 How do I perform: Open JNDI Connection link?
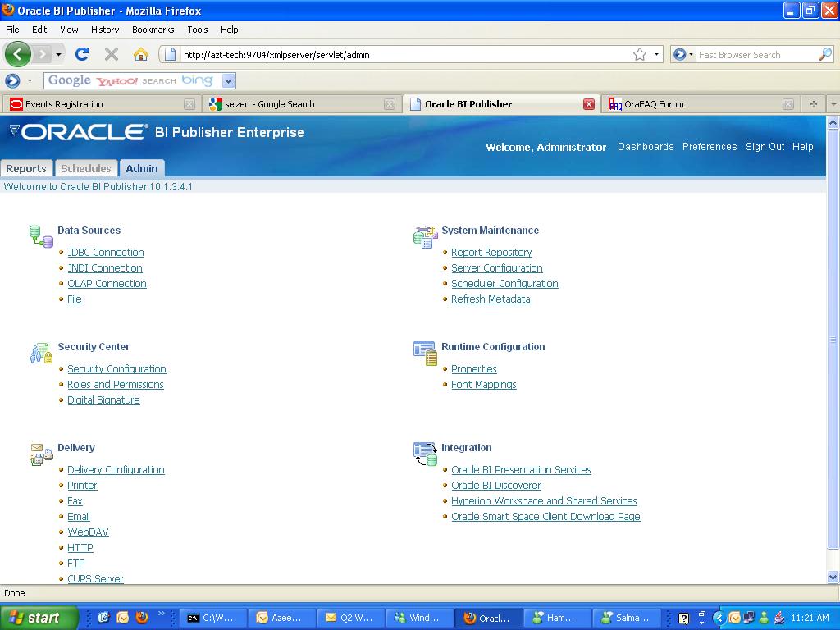coord(105,268)
